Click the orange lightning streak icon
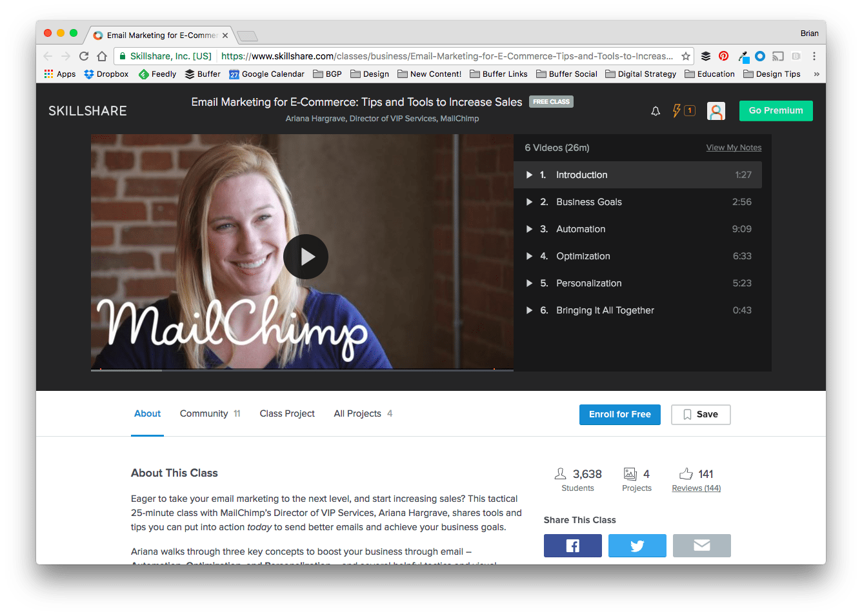The height and width of the screenshot is (616, 862). [678, 110]
